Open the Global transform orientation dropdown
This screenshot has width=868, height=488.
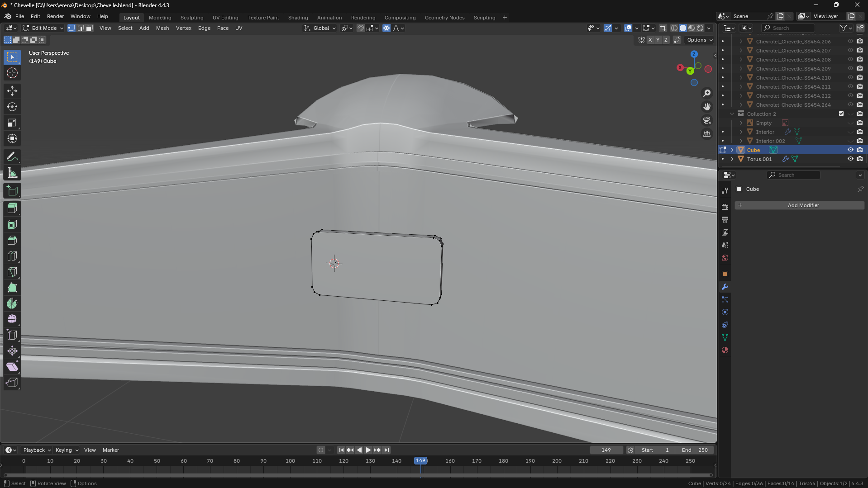point(320,28)
